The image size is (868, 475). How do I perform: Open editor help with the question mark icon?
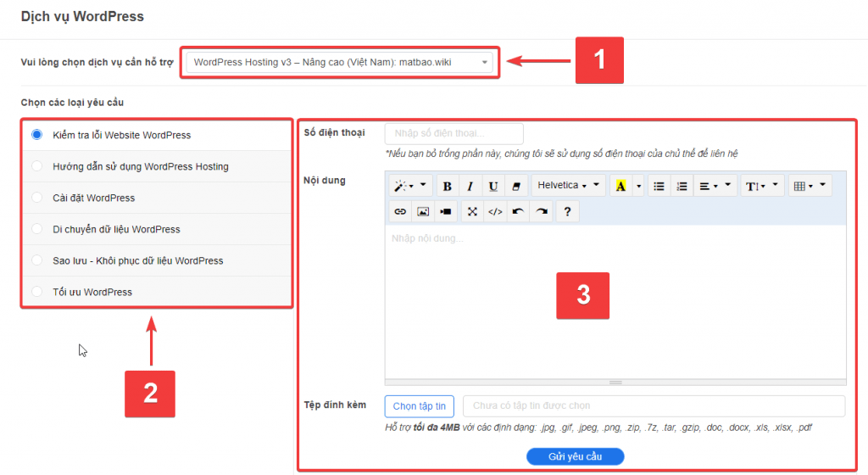click(x=567, y=211)
